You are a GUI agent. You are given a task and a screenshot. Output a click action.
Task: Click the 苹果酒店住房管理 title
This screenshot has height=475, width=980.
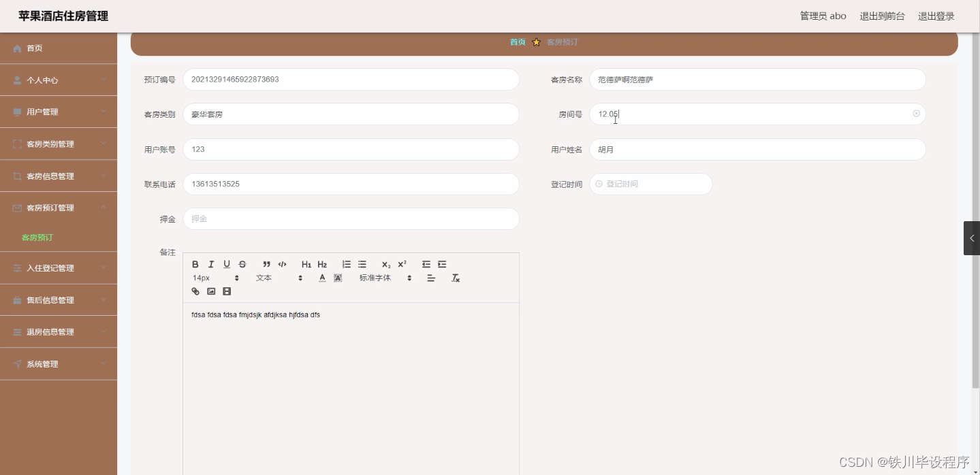pos(63,16)
